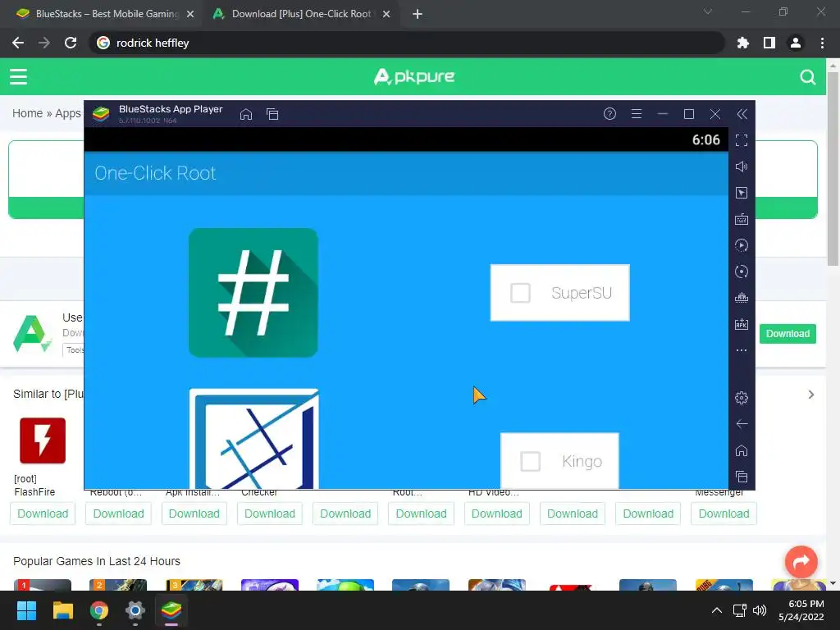
Task: Click the One-Click Root title
Action: 155,173
